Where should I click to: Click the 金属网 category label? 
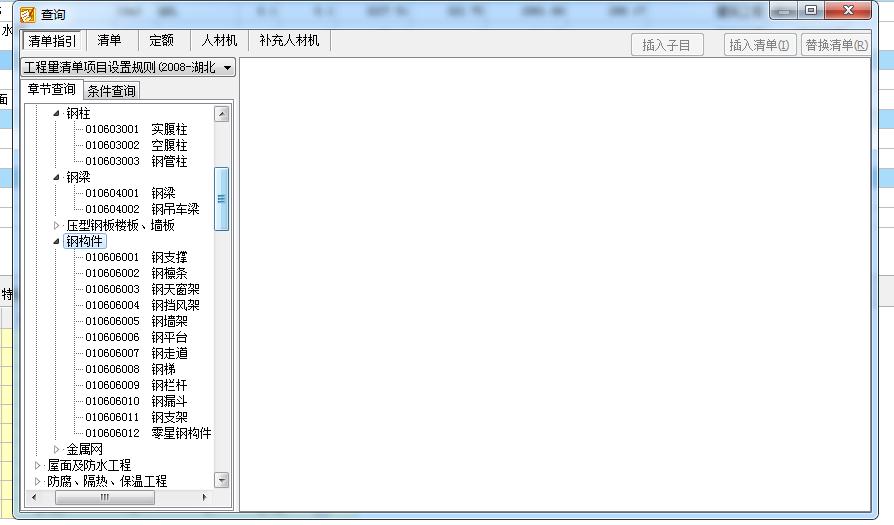tap(84, 449)
